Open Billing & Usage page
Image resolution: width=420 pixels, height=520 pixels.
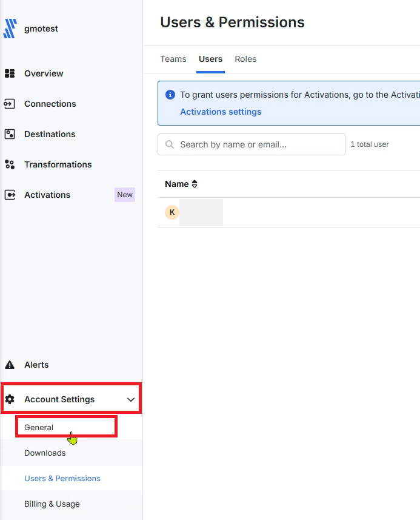point(52,504)
